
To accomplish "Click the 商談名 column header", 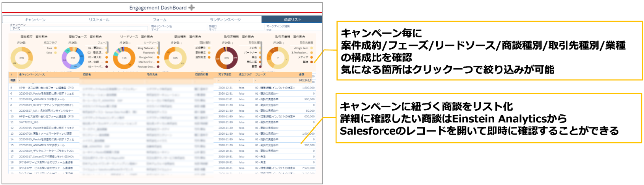I will [87, 74].
